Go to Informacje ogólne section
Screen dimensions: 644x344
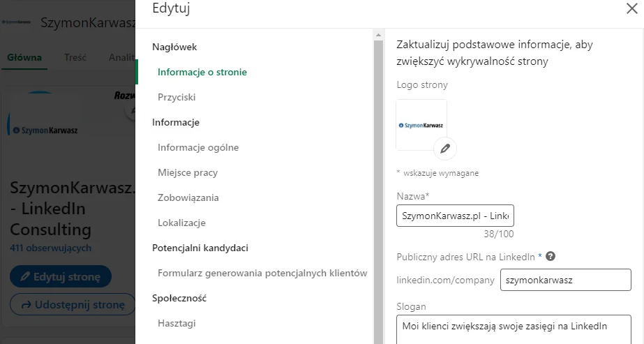tap(198, 147)
